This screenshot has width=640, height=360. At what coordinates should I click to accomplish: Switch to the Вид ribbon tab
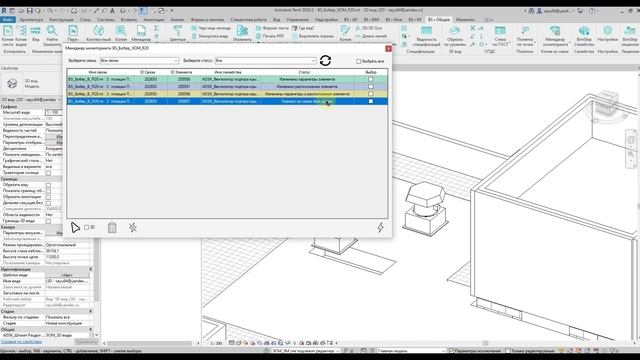276,20
